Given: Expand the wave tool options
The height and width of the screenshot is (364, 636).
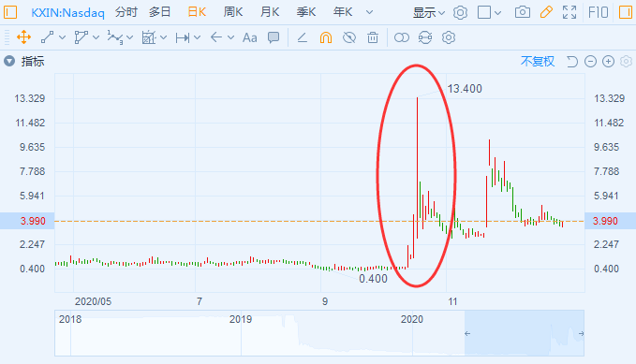Looking at the screenshot, I should pos(130,37).
